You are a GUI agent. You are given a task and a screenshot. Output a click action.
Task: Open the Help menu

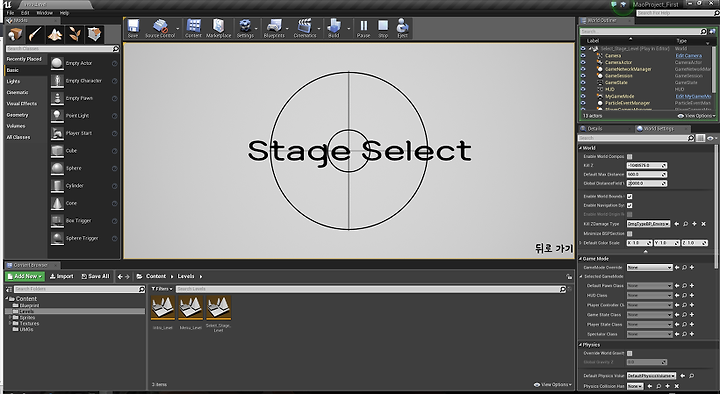(x=64, y=13)
